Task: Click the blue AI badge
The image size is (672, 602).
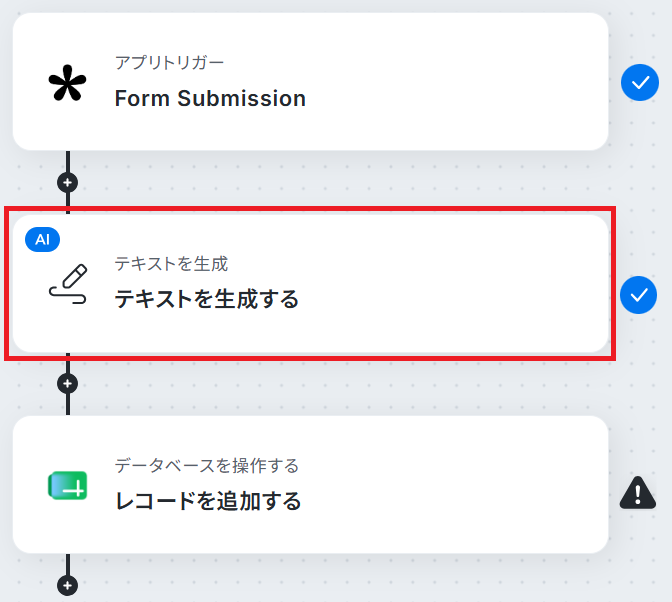Action: [42, 240]
